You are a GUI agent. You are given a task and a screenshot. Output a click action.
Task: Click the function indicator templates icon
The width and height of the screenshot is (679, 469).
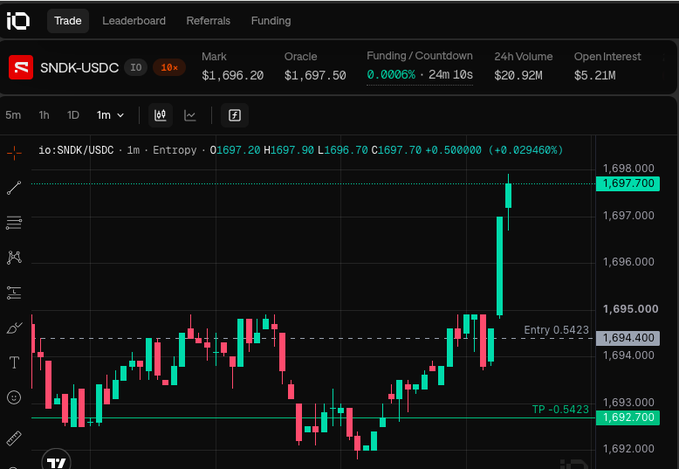pyautogui.click(x=235, y=115)
